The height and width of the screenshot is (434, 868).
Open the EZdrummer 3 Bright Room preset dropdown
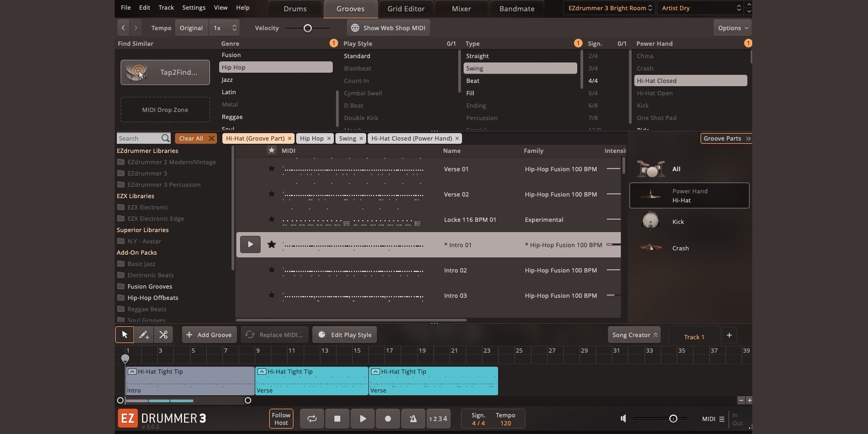(x=610, y=8)
